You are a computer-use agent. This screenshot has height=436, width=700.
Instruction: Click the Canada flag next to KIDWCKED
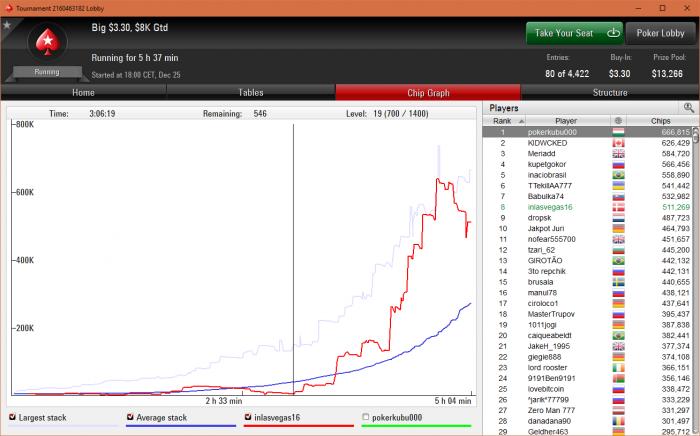pos(618,143)
